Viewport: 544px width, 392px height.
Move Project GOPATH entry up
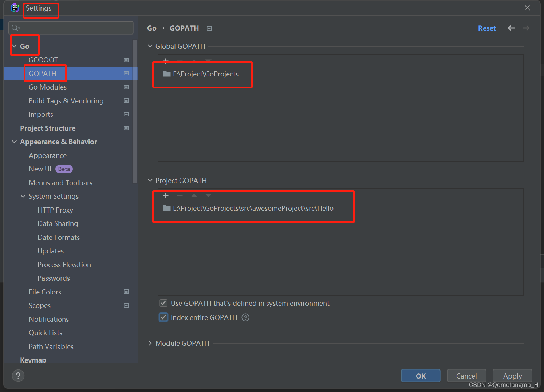click(194, 195)
